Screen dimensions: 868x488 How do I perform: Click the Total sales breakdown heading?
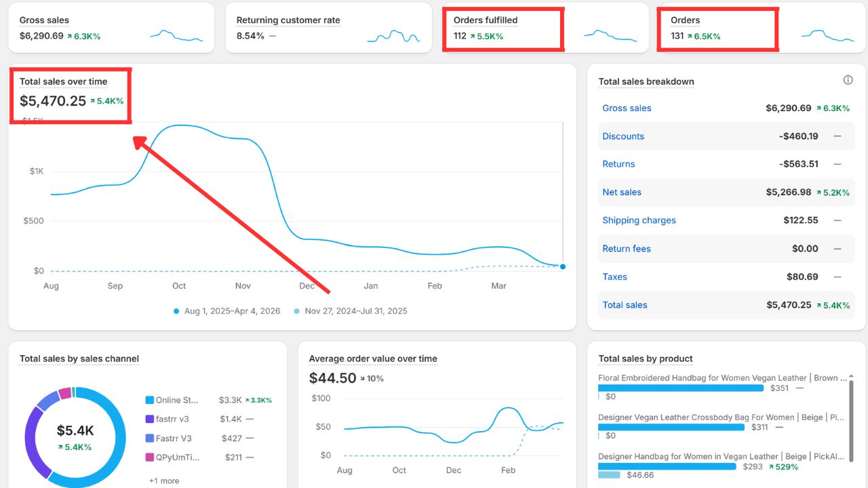click(646, 81)
